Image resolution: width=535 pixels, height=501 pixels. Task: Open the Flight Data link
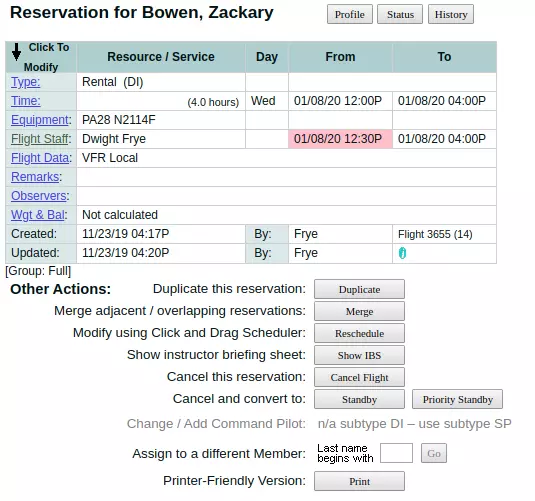pos(40,158)
